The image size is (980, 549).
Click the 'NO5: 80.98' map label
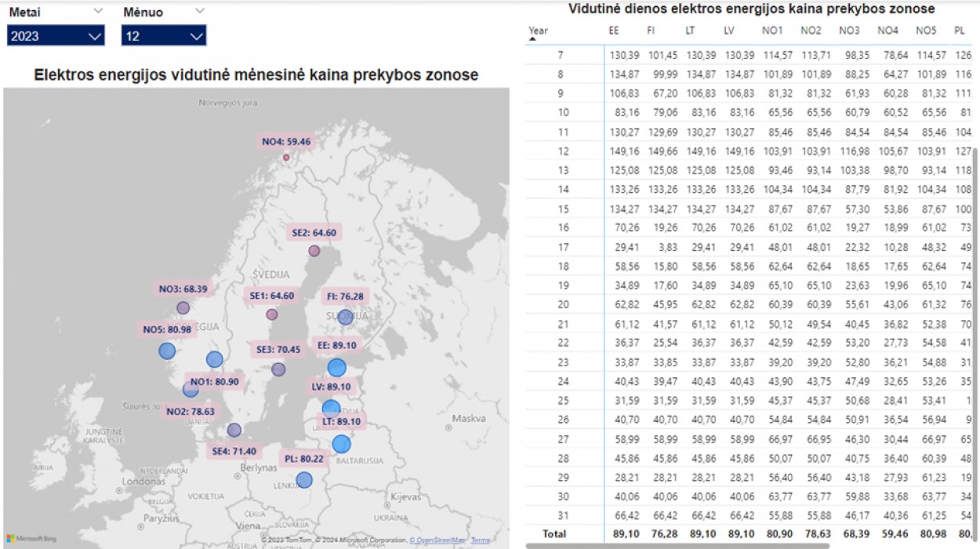167,329
